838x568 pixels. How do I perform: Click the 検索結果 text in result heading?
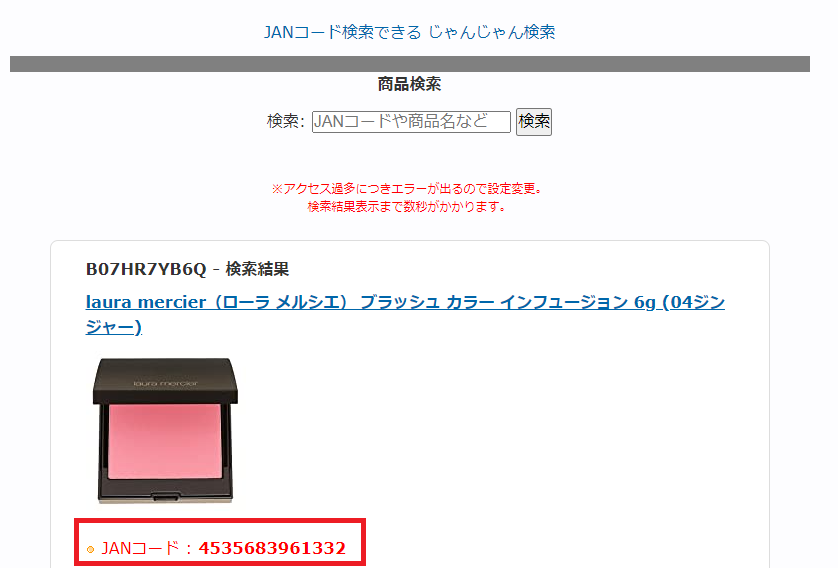[x=257, y=269]
